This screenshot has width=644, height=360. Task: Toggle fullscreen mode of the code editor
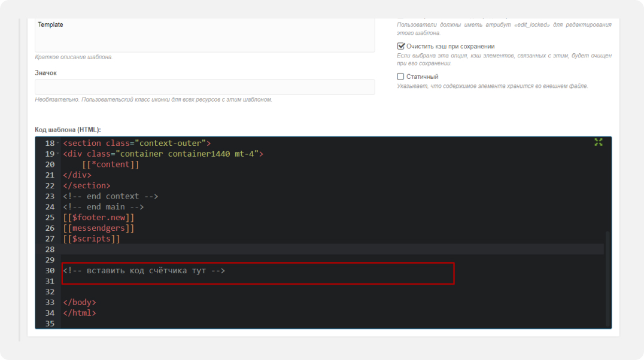click(x=598, y=142)
